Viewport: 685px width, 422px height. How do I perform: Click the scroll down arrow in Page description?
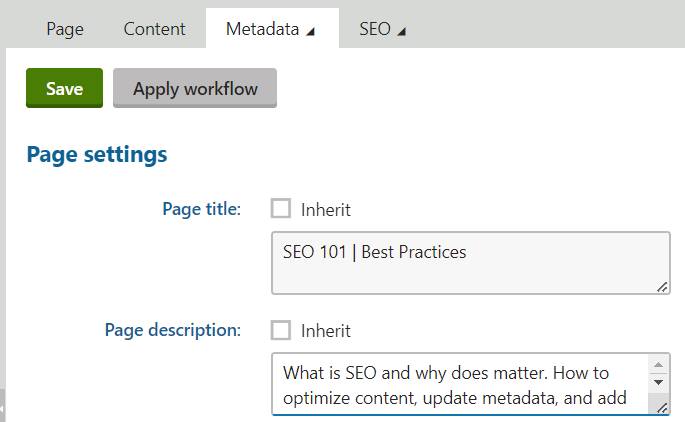(660, 382)
